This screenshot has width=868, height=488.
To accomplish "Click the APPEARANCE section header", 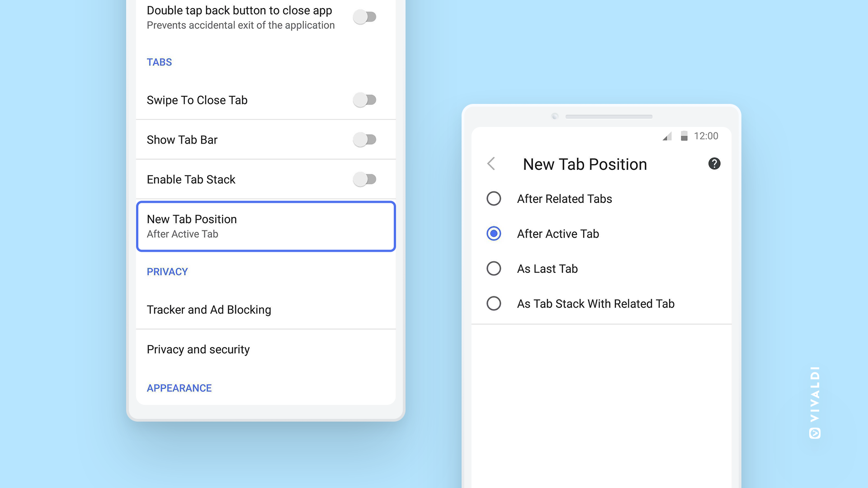I will point(179,388).
